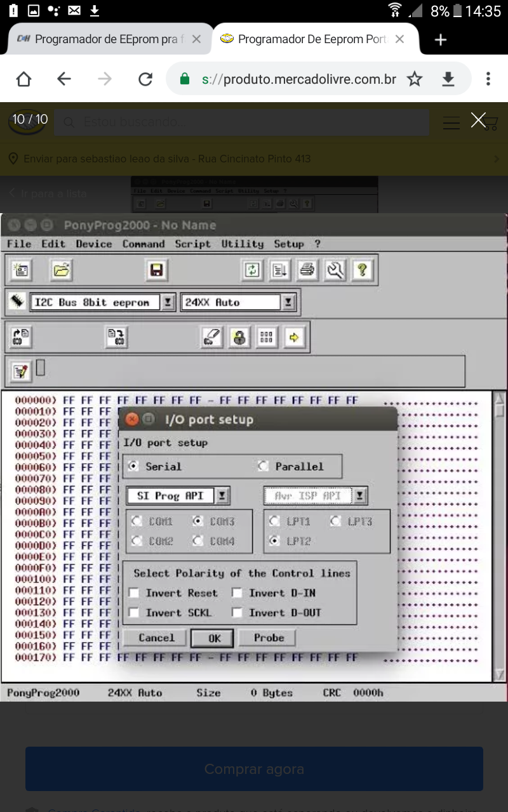Viewport: 508px width, 812px height.
Task: Open the Avr ISP API dropdown
Action: pyautogui.click(x=360, y=496)
